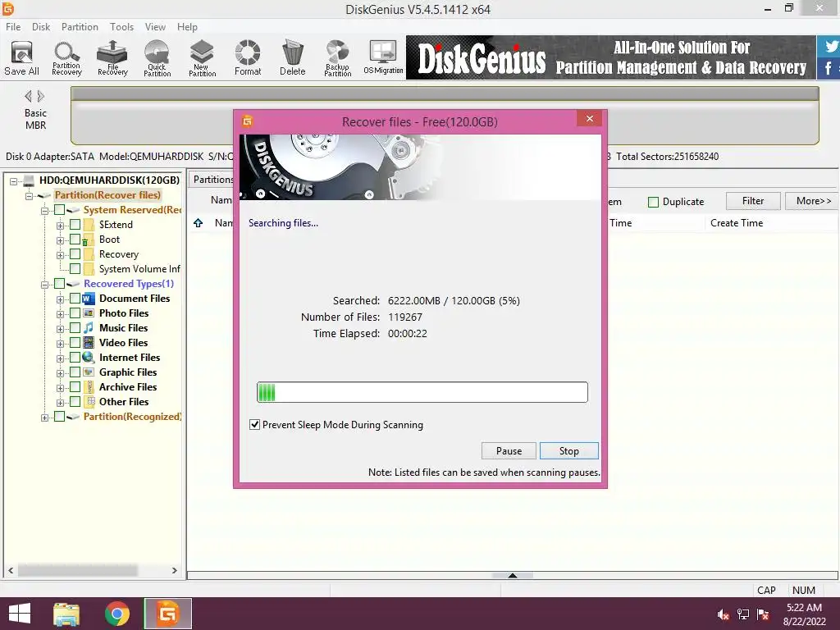Close the Recover files dialog
The height and width of the screenshot is (630, 840).
pos(590,118)
